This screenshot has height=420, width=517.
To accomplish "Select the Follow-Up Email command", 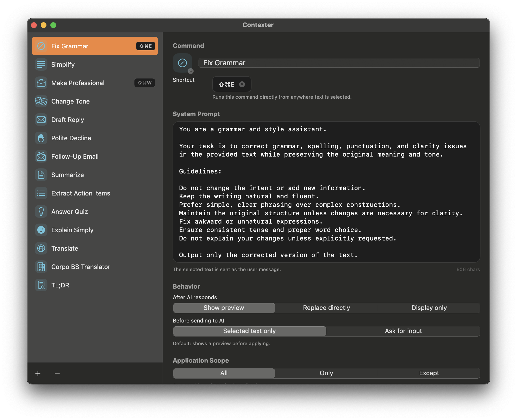I will tap(95, 156).
